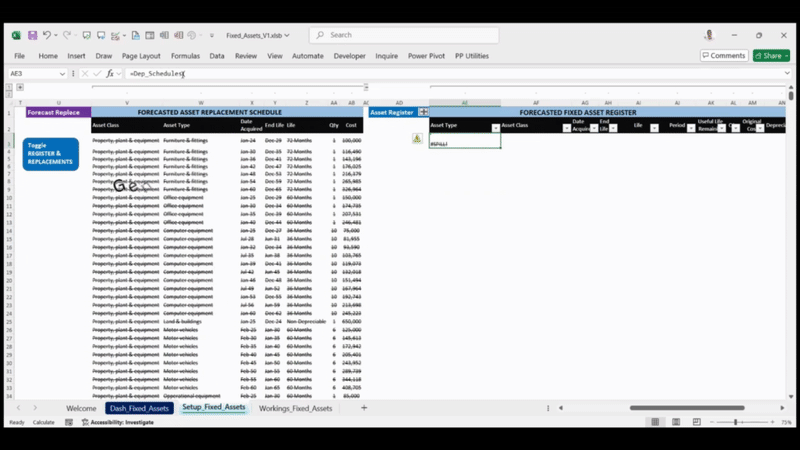The width and height of the screenshot is (800, 450).
Task: Click the Asset Register label
Action: coord(392,112)
